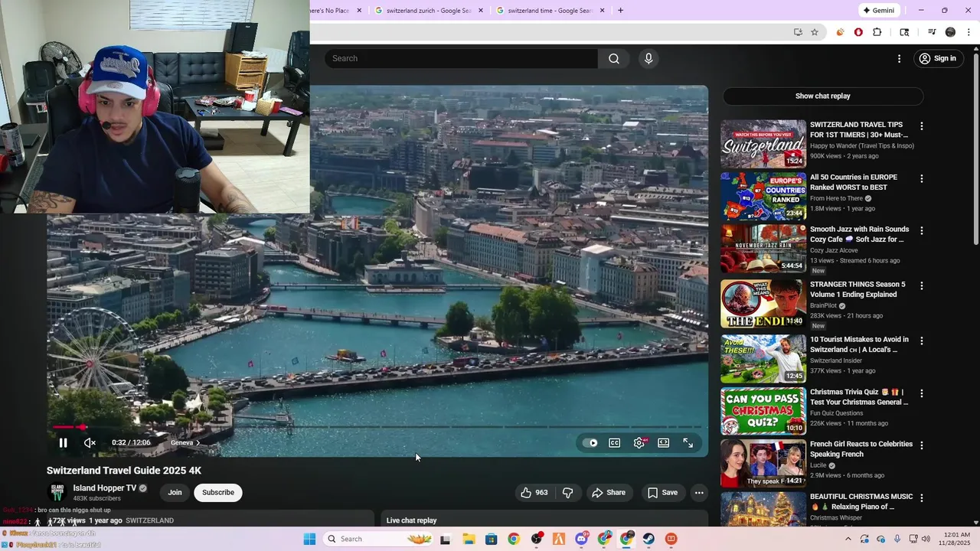Open options for Smooth Jazz with Rain Sounds

[922, 230]
